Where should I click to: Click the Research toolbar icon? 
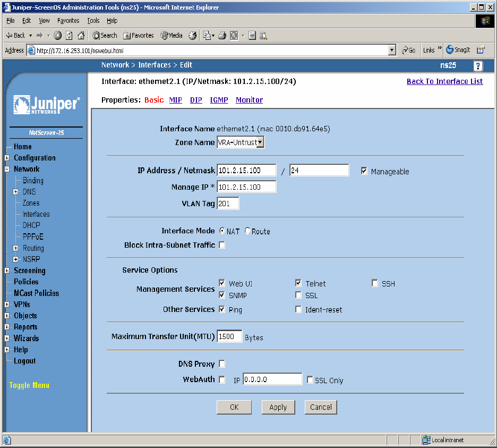263,36
